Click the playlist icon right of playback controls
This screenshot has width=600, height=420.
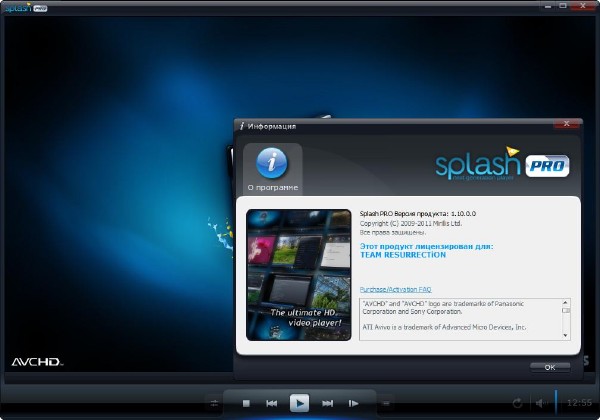(386, 403)
